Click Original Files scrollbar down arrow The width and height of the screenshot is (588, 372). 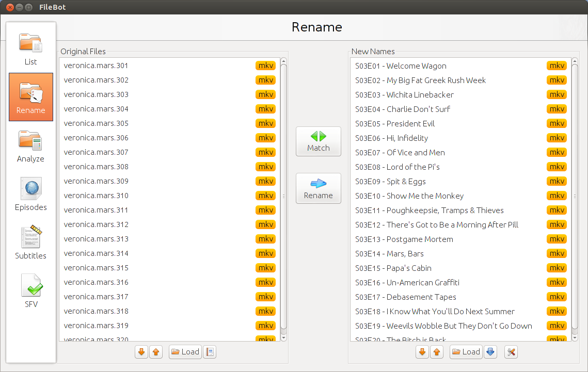click(283, 338)
